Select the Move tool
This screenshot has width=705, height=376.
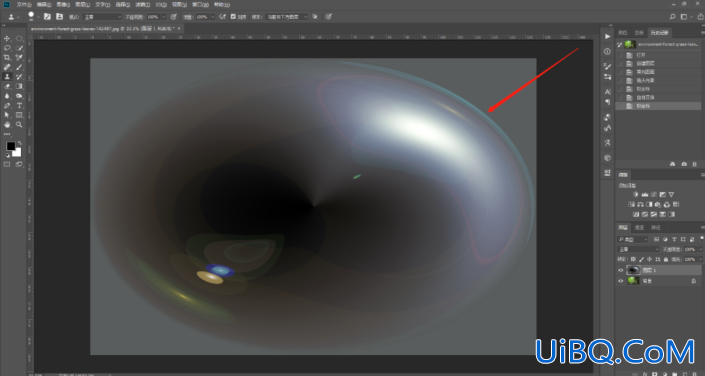pos(7,39)
